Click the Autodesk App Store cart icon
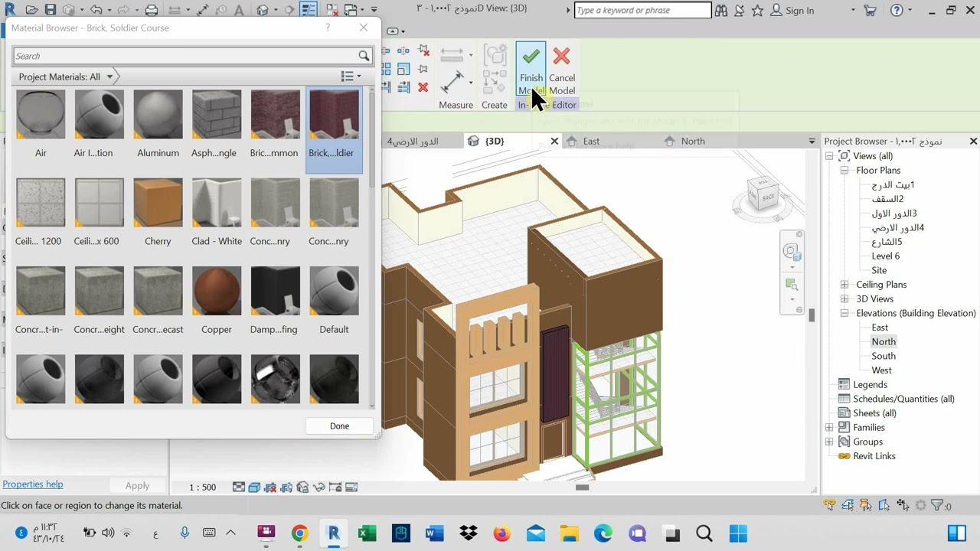980x551 pixels. tap(870, 11)
